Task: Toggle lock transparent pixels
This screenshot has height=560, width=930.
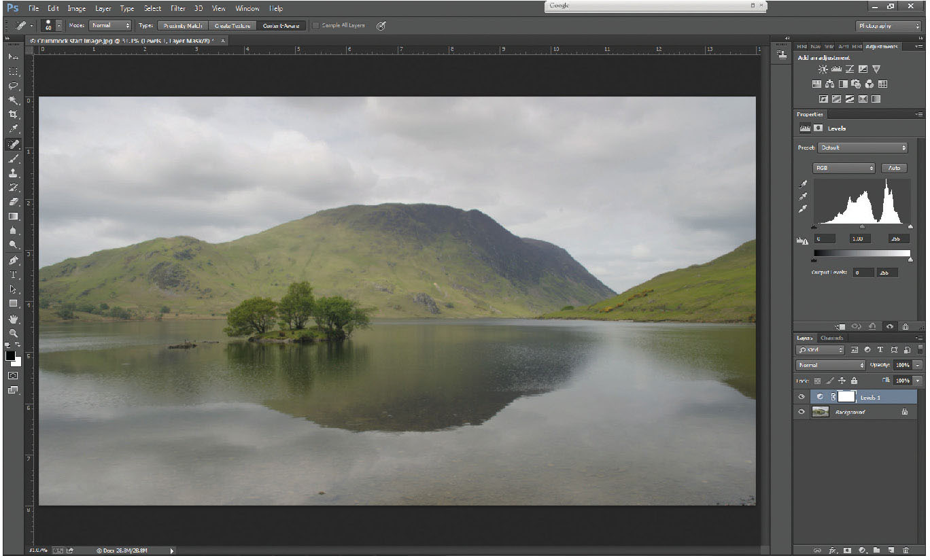Action: [818, 381]
